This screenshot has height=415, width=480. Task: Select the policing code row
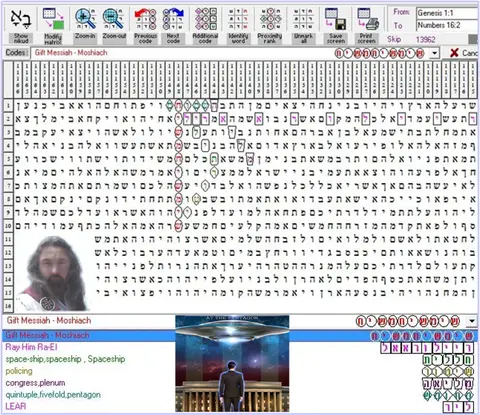point(19,371)
